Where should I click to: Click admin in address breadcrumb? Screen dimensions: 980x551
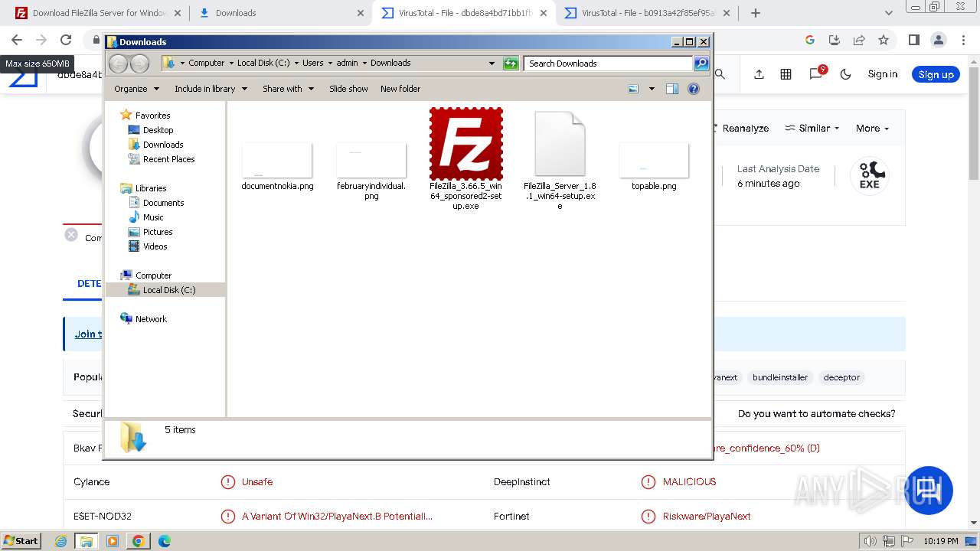[x=347, y=64]
